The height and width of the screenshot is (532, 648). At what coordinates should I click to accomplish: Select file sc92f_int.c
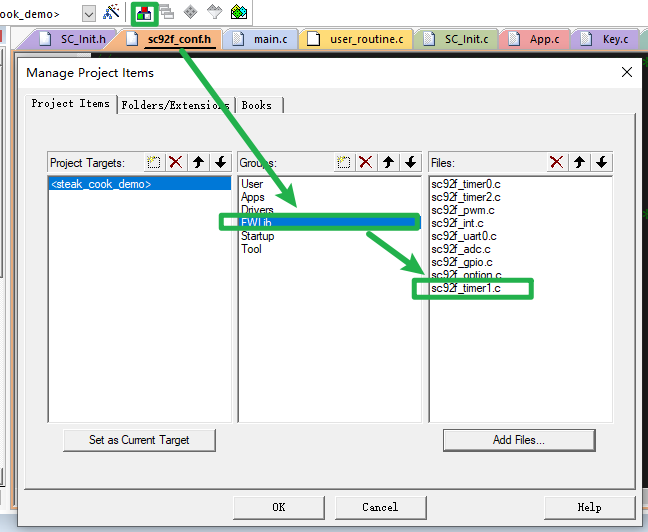(x=457, y=223)
